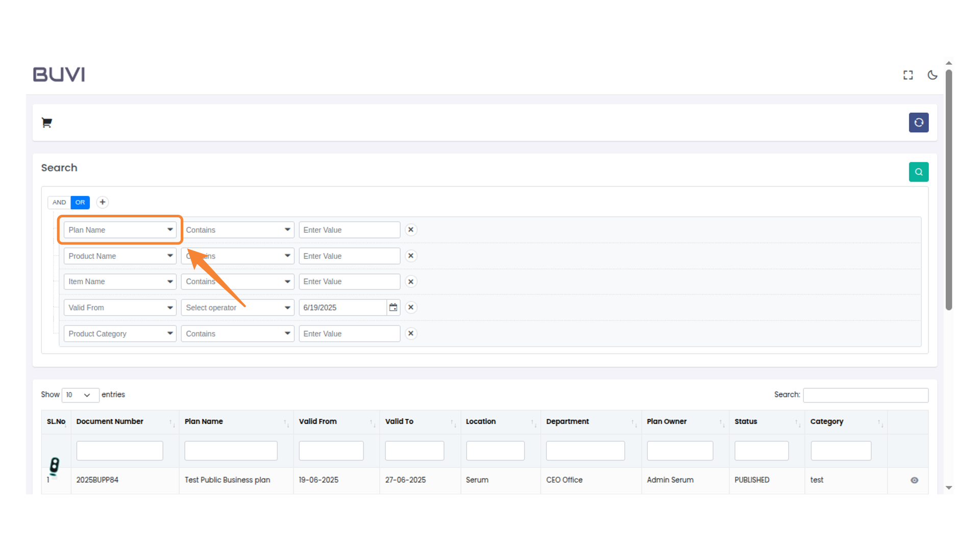Viewport: 980px width, 551px height.
Task: Expand the Select operator dropdown
Action: point(237,307)
